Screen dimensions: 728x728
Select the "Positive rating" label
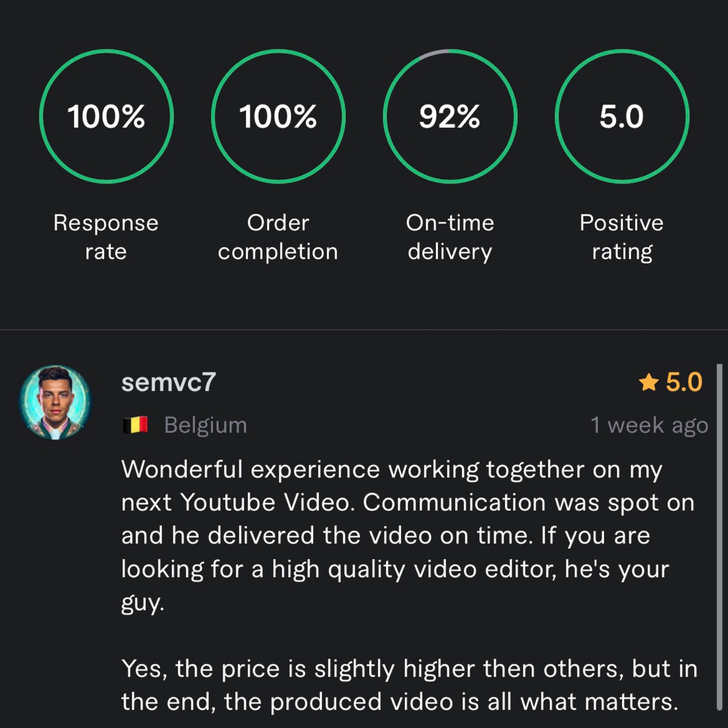(x=622, y=237)
